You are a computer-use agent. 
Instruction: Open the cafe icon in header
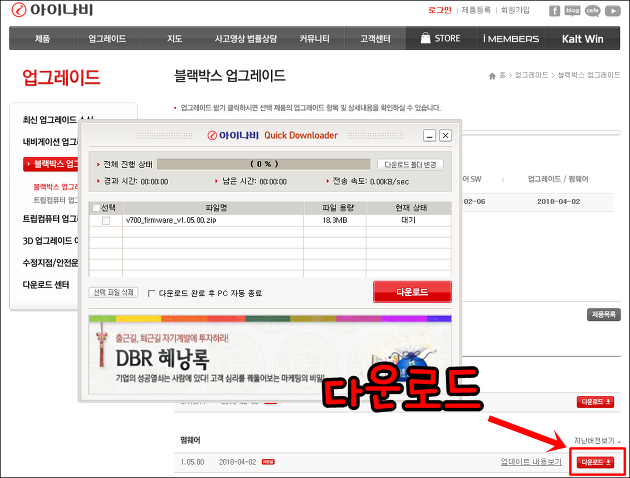[592, 11]
